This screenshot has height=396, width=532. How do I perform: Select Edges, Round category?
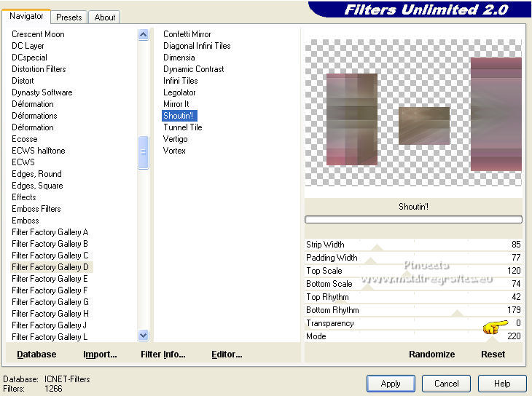point(36,174)
